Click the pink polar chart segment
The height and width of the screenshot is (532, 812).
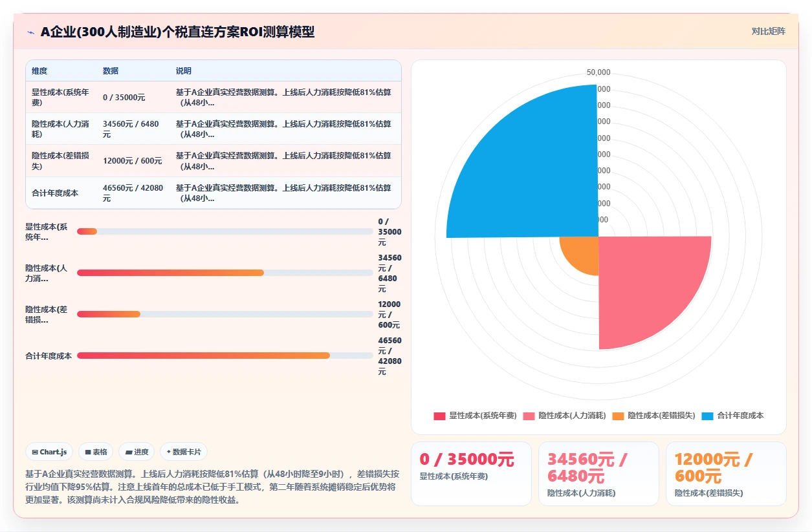[x=647, y=284]
